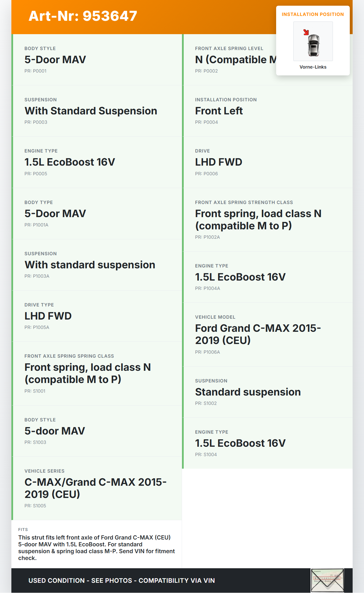The image size is (364, 593).
Task: Open the With Standard Suspension P0003 card
Action: [97, 111]
